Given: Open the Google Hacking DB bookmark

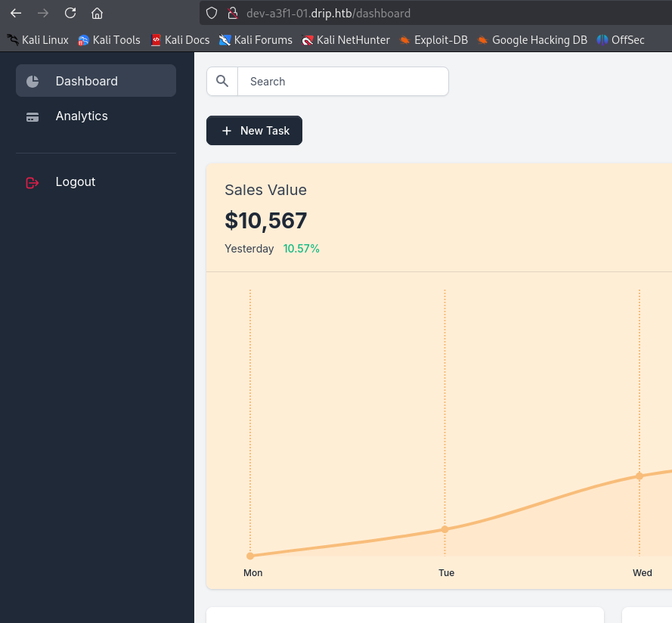Looking at the screenshot, I should pos(532,40).
